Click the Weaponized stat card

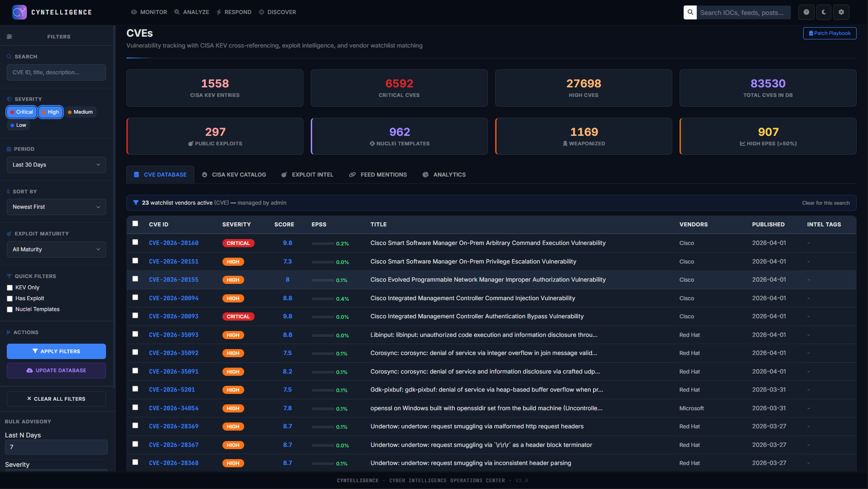tap(583, 136)
